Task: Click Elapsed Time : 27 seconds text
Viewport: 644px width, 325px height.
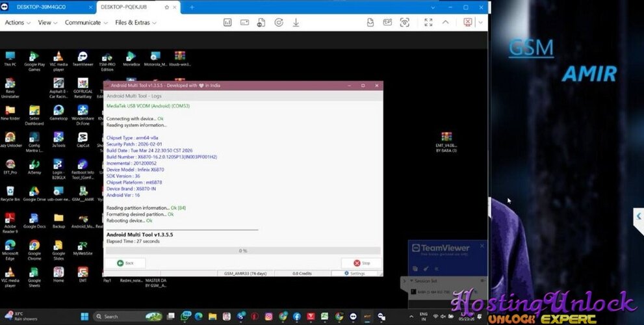Action: coord(133,241)
